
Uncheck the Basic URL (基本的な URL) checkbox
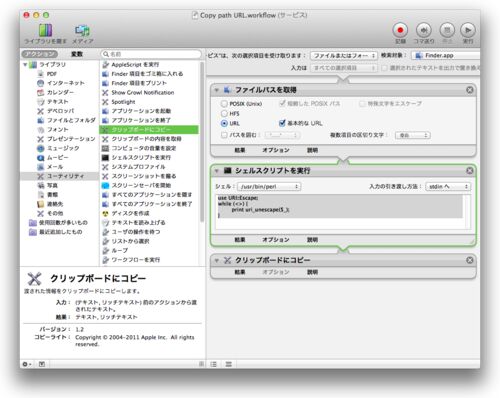282,123
